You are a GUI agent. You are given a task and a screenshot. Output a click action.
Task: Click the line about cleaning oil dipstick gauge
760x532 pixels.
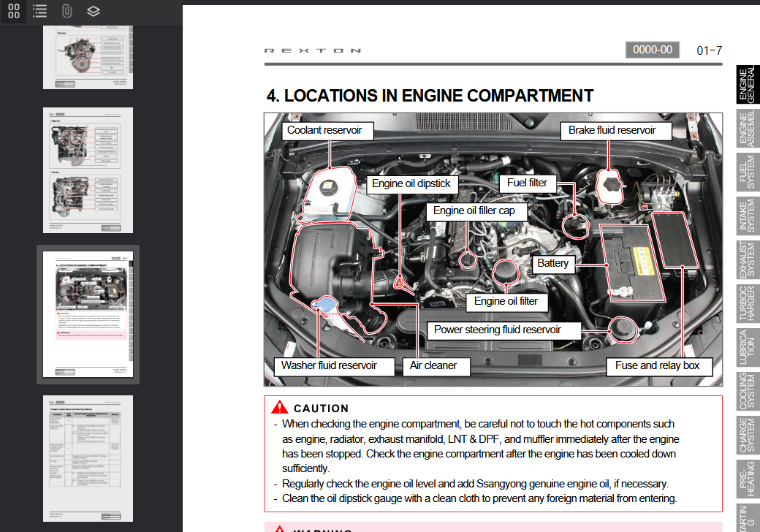click(479, 498)
